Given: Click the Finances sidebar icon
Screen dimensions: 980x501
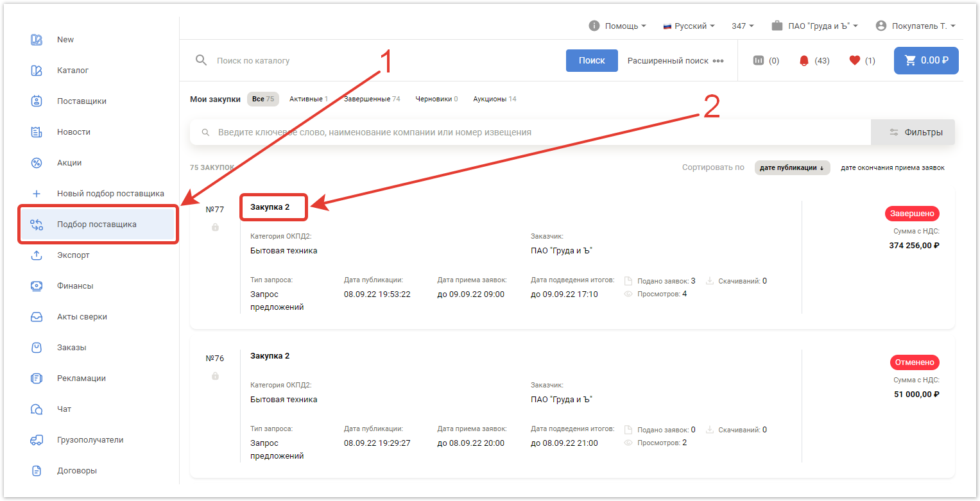Looking at the screenshot, I should (x=37, y=286).
